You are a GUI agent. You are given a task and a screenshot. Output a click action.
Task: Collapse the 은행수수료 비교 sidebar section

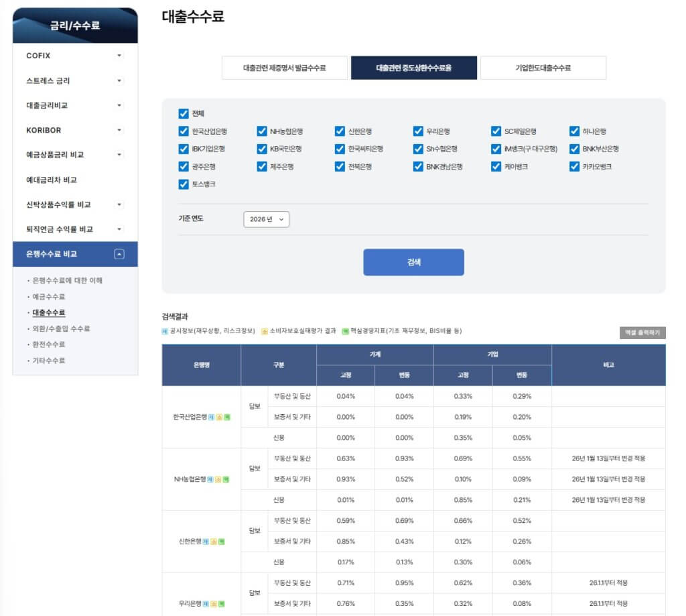(x=119, y=255)
